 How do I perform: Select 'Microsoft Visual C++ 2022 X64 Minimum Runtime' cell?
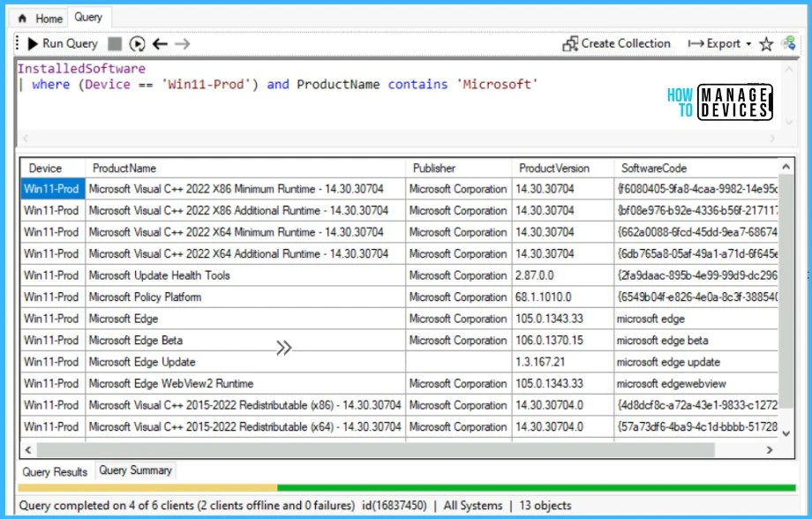click(x=245, y=232)
